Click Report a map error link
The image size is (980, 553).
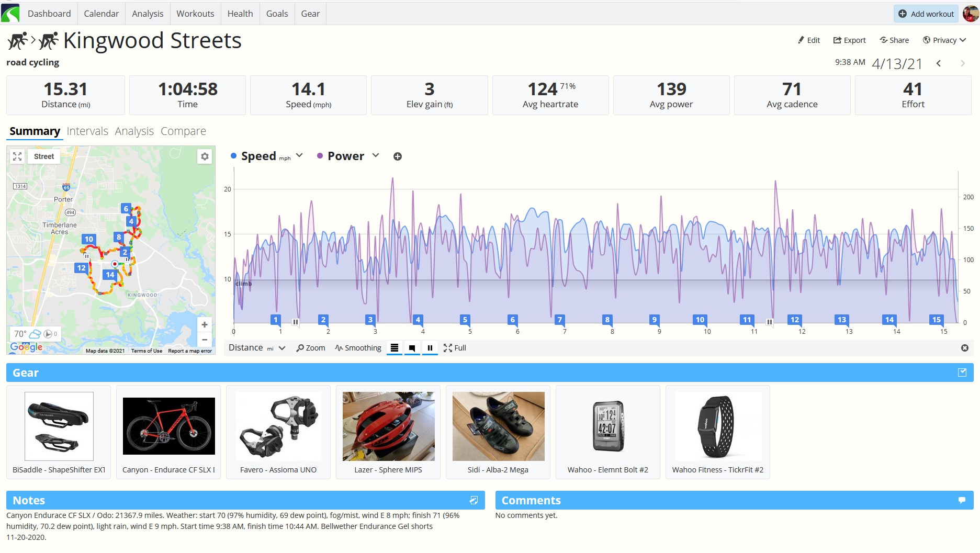(x=190, y=351)
